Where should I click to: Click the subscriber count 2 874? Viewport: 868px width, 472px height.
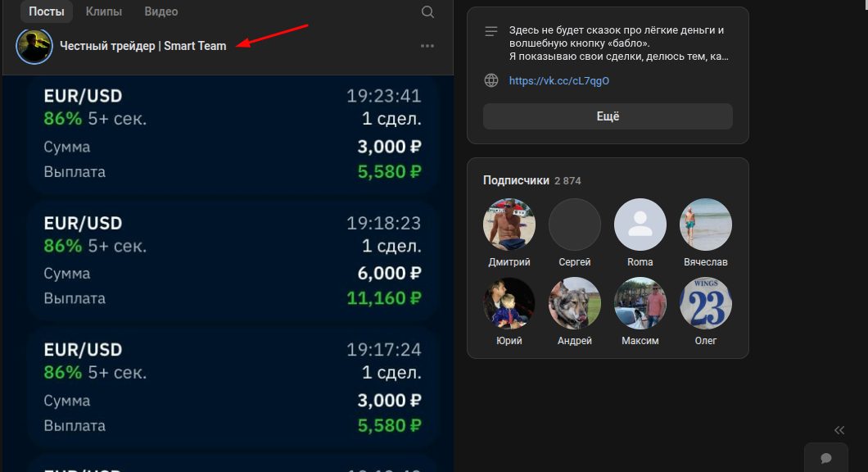568,180
